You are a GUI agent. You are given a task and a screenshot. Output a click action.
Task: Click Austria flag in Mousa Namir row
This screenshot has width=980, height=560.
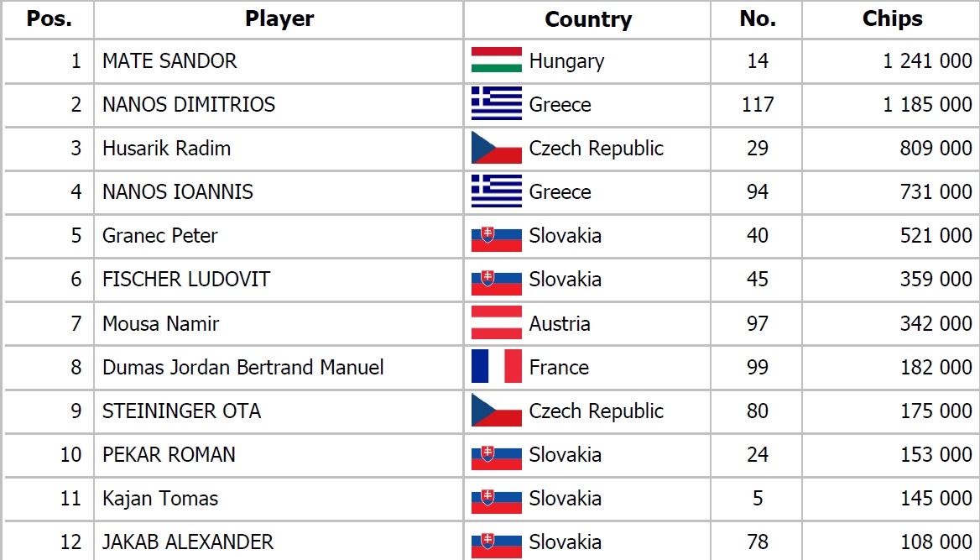[x=496, y=323]
